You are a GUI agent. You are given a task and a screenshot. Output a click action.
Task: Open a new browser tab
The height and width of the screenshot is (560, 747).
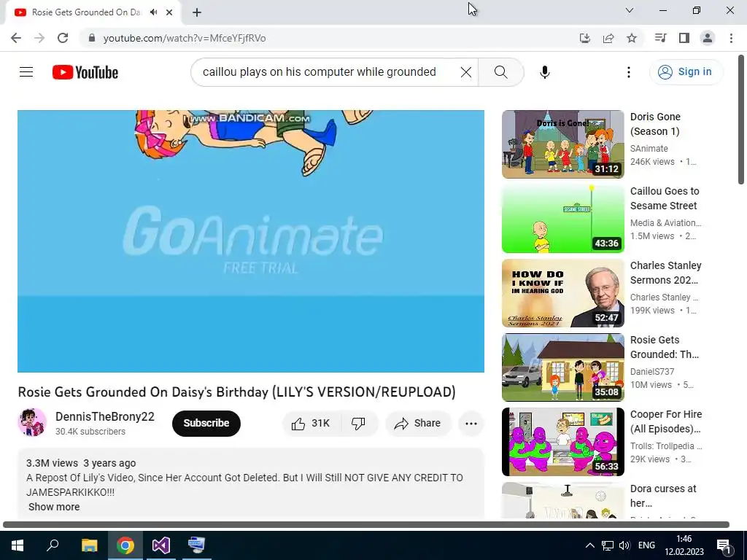tap(197, 12)
